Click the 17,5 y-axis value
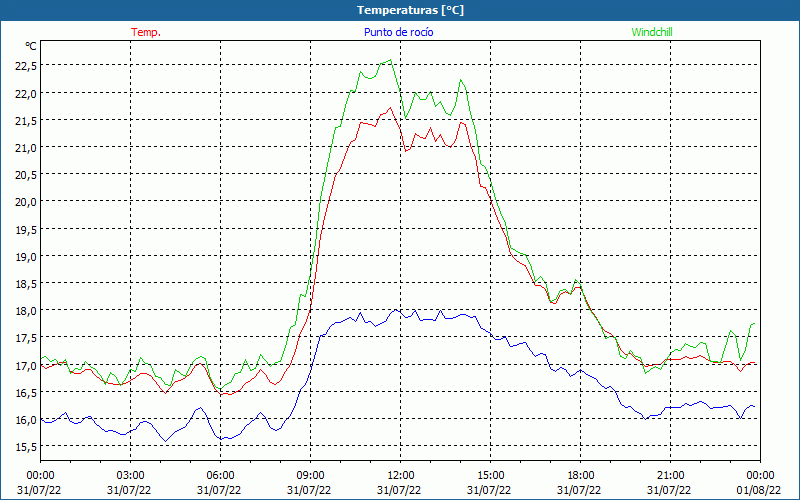The width and height of the screenshot is (800, 500). pyautogui.click(x=26, y=338)
